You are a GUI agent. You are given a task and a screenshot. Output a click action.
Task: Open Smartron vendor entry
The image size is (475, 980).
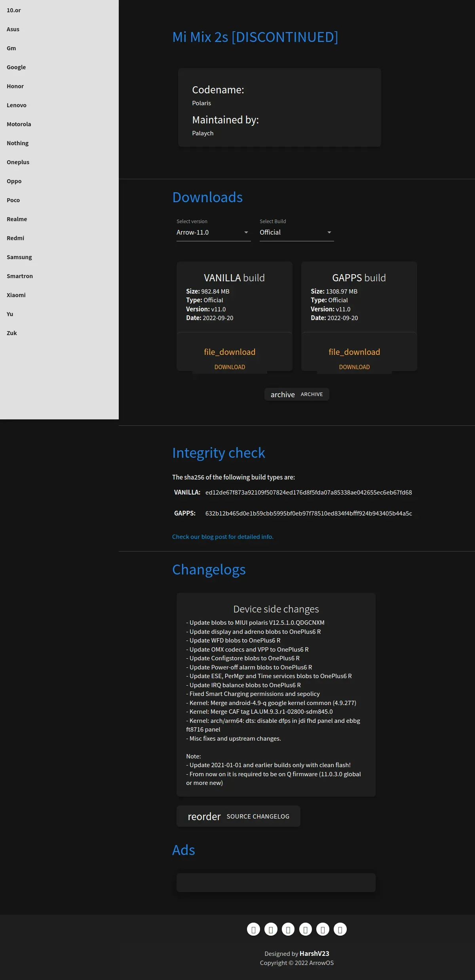(59, 276)
